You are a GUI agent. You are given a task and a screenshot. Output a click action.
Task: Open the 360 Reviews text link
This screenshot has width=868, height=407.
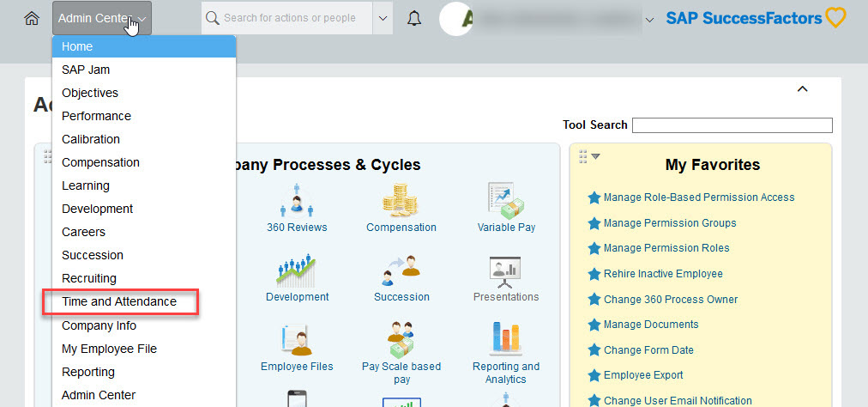click(297, 228)
